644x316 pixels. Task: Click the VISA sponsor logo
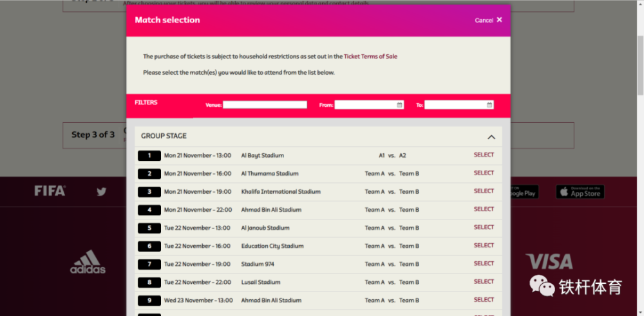point(549,261)
